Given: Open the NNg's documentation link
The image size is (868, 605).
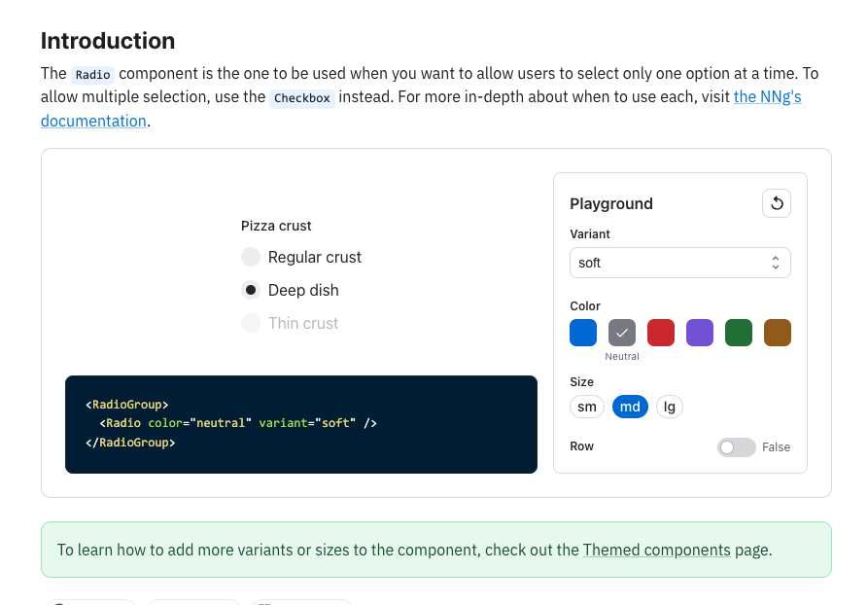Looking at the screenshot, I should click(x=768, y=96).
